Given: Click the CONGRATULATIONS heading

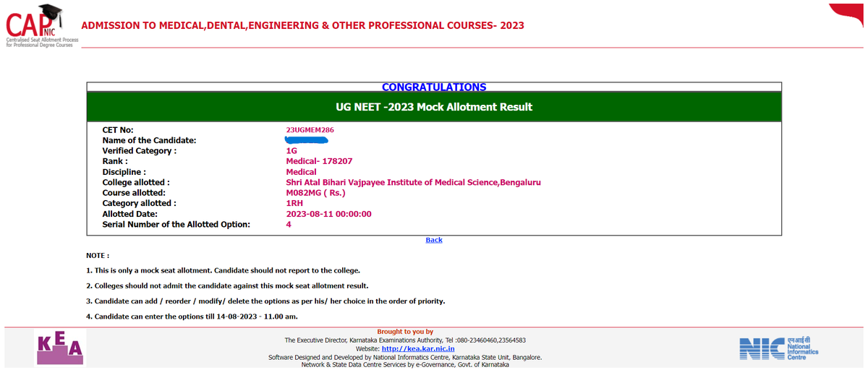Looking at the screenshot, I should pyautogui.click(x=434, y=87).
